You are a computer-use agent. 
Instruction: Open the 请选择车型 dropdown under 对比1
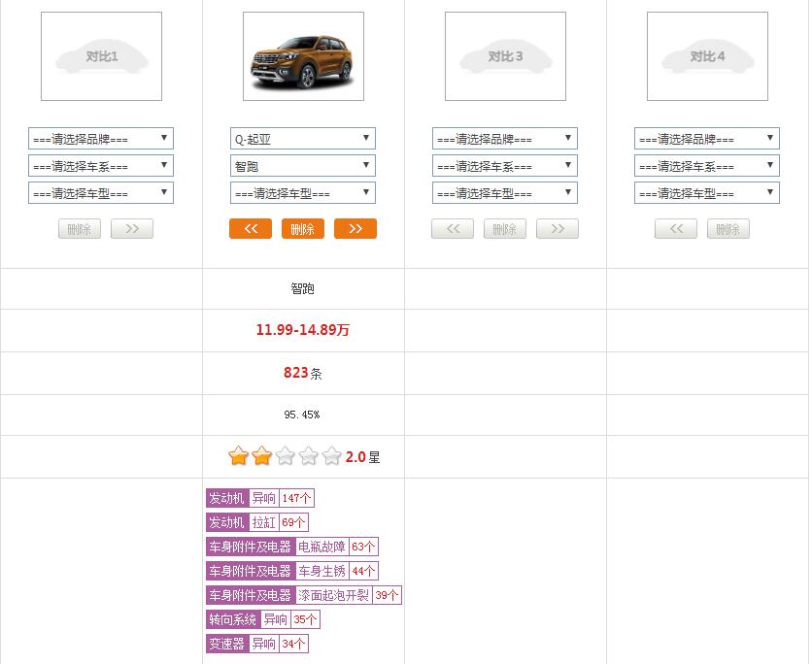(101, 193)
